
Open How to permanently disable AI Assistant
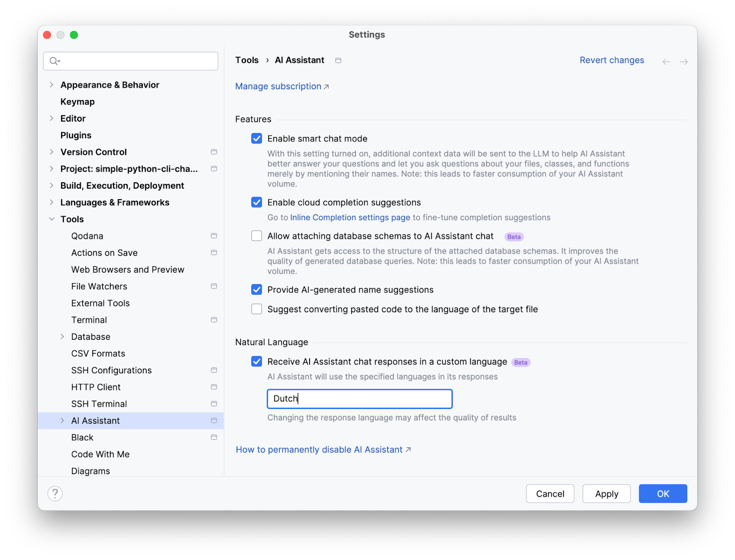323,450
